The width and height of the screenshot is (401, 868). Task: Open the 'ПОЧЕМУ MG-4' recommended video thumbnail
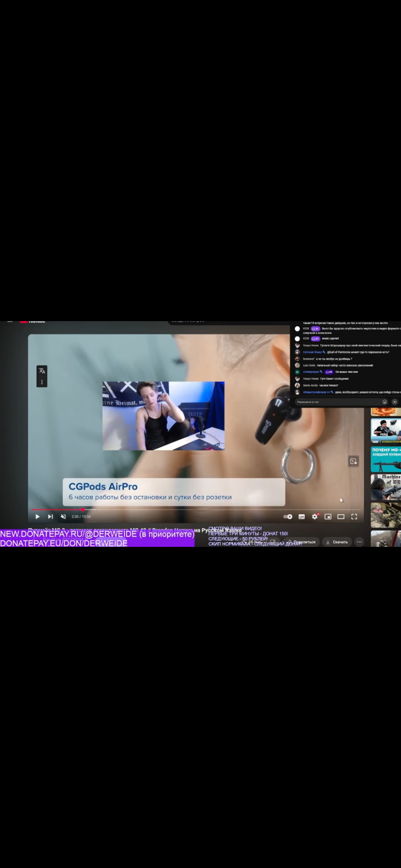pyautogui.click(x=386, y=459)
